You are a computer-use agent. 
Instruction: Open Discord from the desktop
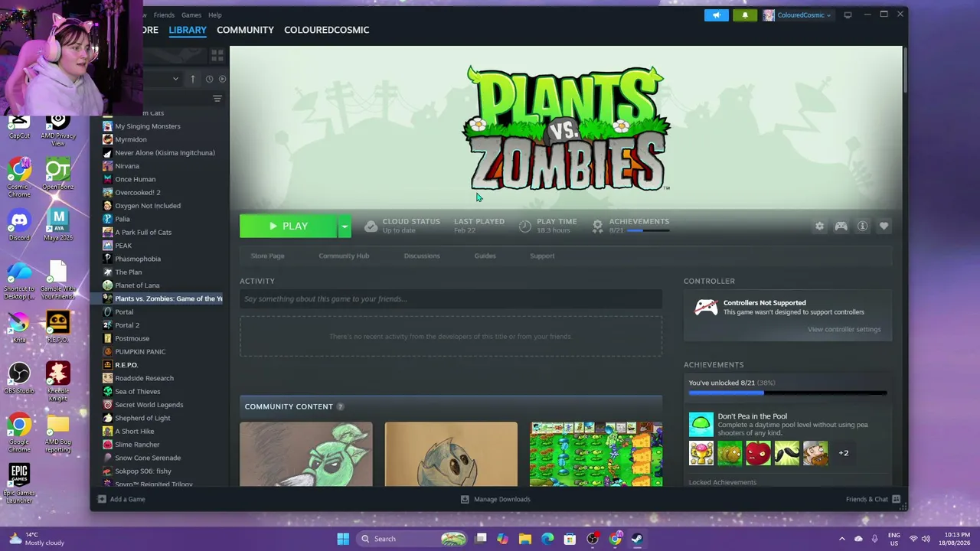pos(19,224)
